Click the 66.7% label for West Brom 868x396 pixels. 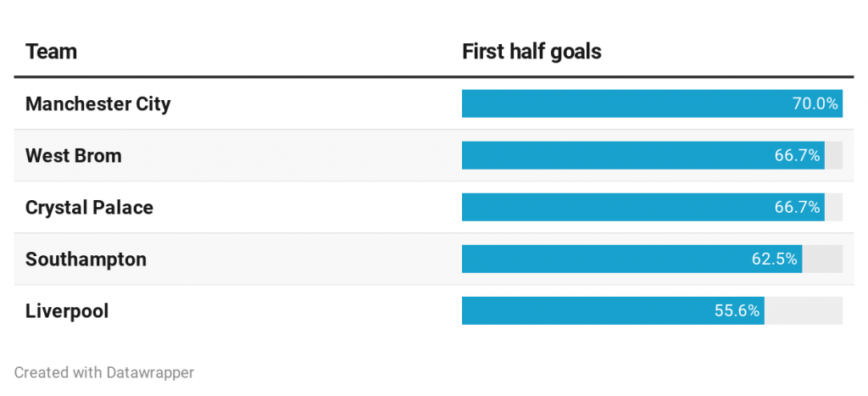click(797, 156)
